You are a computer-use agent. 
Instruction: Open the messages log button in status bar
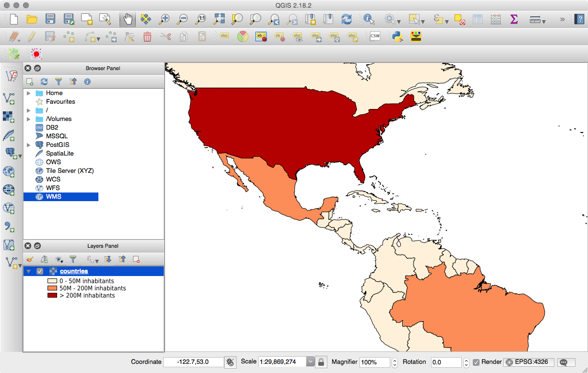566,362
